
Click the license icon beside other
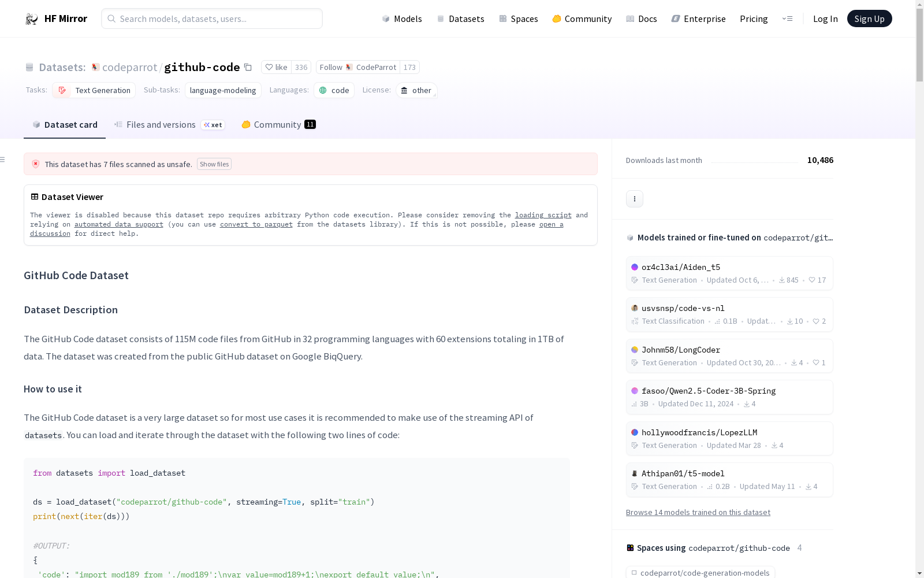point(404,90)
